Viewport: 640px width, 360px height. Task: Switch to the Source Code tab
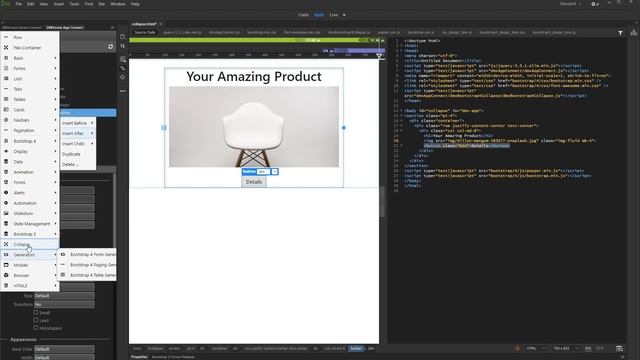click(x=145, y=32)
